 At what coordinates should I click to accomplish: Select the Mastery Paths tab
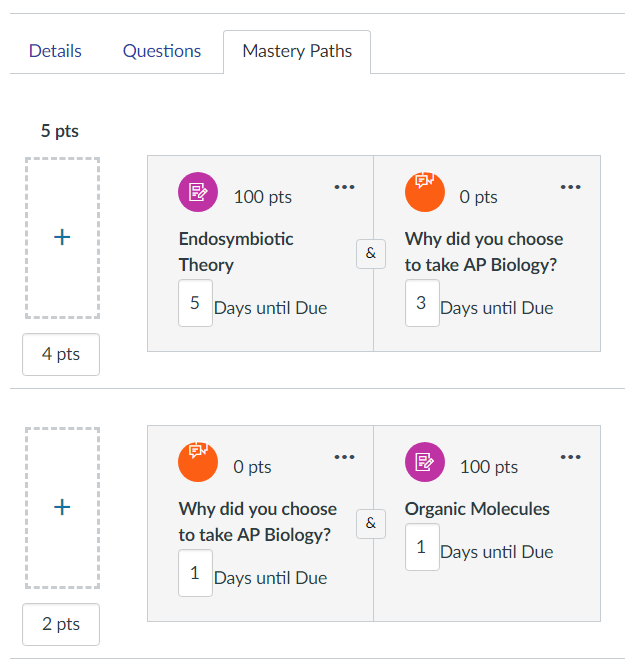point(297,51)
